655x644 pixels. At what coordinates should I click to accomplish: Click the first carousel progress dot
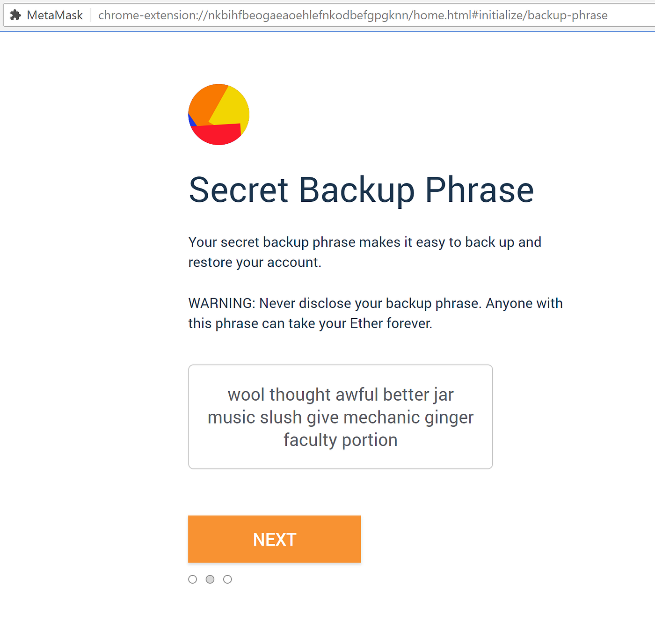[193, 579]
